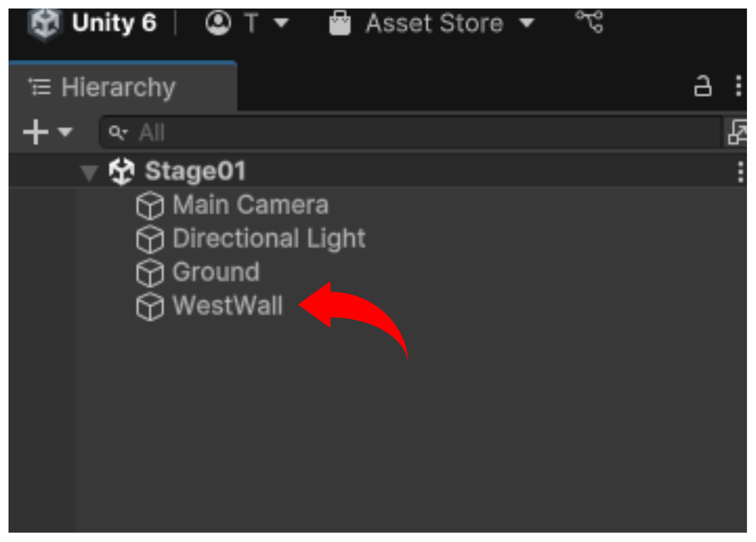The width and height of the screenshot is (756, 542).
Task: Click the Unity 6 logo icon
Action: click(45, 24)
